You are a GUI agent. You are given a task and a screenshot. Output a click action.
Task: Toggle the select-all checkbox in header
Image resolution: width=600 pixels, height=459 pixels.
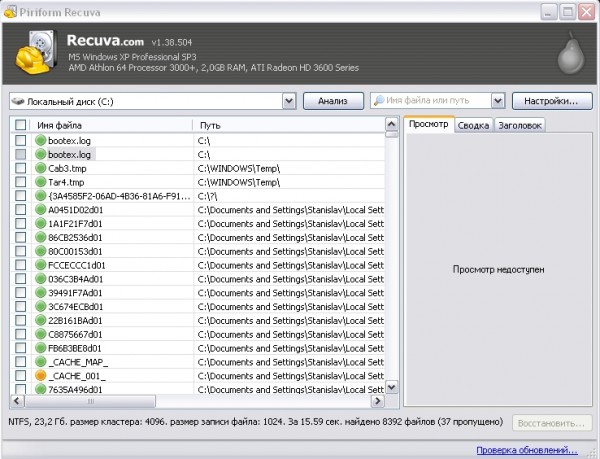coord(20,125)
